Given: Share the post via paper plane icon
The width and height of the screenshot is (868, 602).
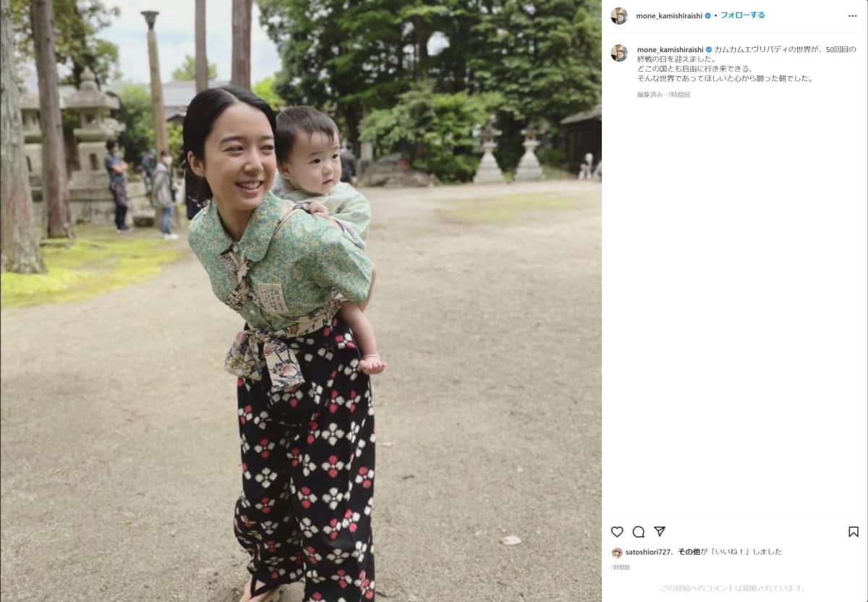Looking at the screenshot, I should [660, 532].
